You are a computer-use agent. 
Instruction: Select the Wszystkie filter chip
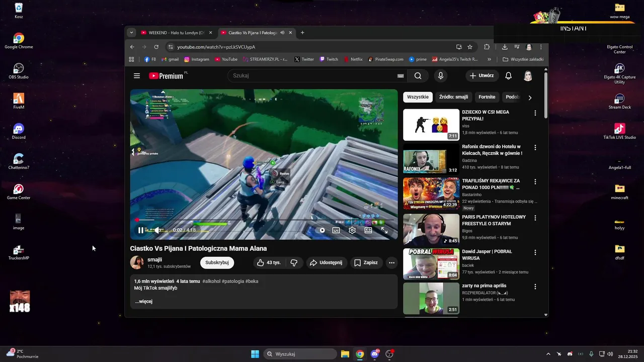click(418, 97)
